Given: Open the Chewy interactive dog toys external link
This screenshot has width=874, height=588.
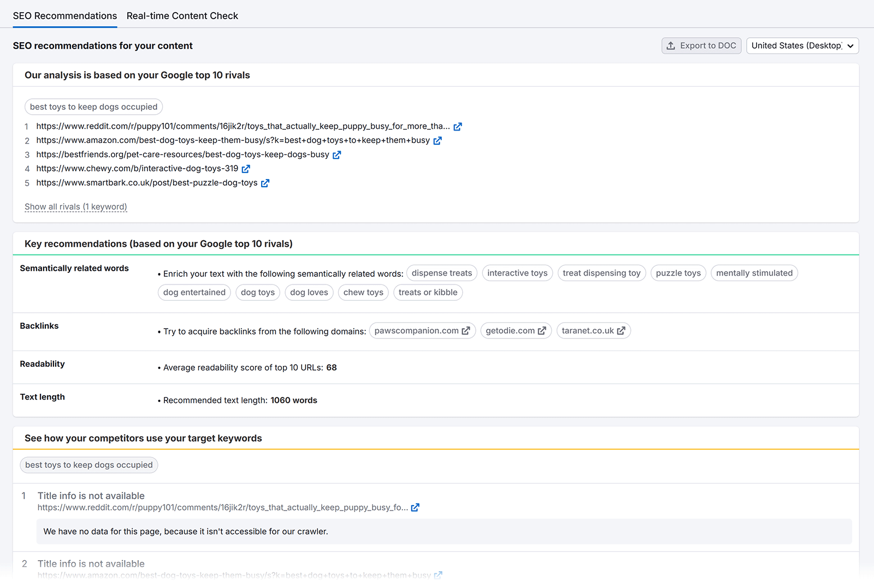Looking at the screenshot, I should tap(246, 169).
